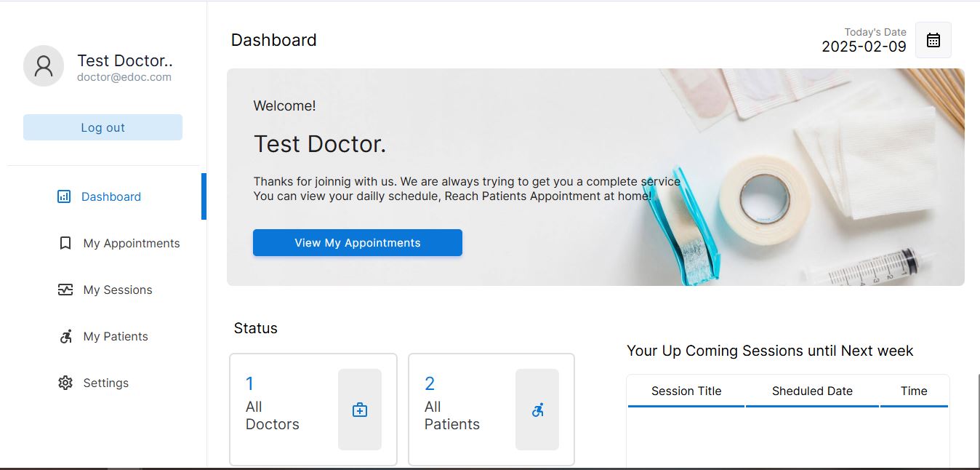Click the medical kit icon in the All Doctors card

[x=360, y=410]
